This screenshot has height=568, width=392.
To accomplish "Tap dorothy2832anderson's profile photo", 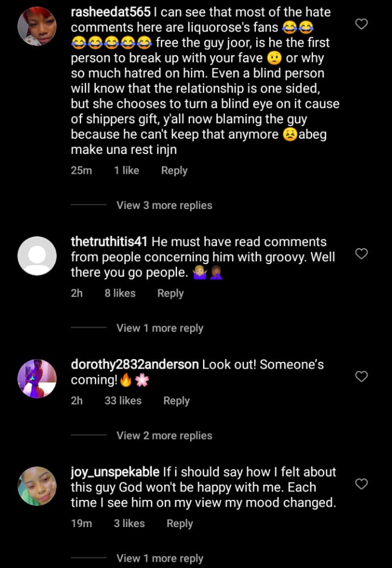I will point(37,378).
